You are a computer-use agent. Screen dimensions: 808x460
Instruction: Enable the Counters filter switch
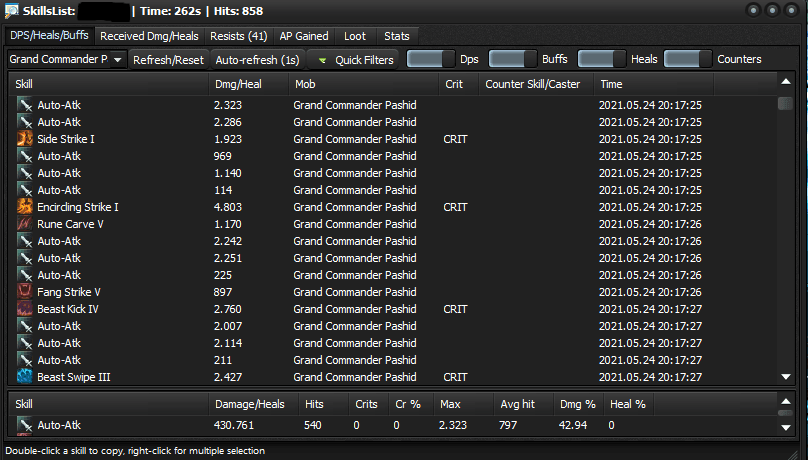688,59
